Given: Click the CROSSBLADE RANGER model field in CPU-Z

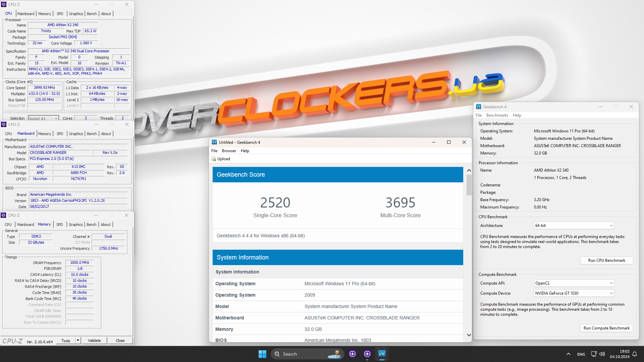Looking at the screenshot, I should coord(60,153).
